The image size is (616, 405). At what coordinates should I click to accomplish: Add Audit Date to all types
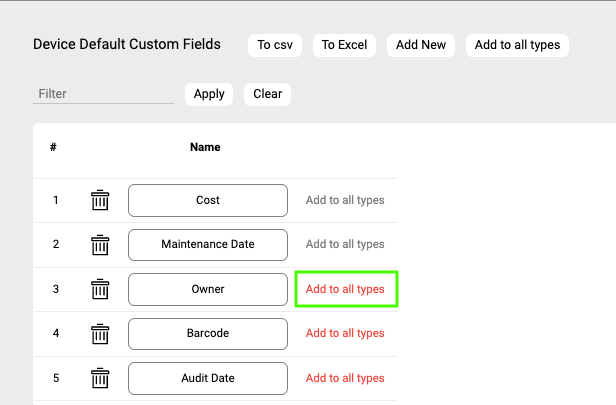pyautogui.click(x=345, y=378)
